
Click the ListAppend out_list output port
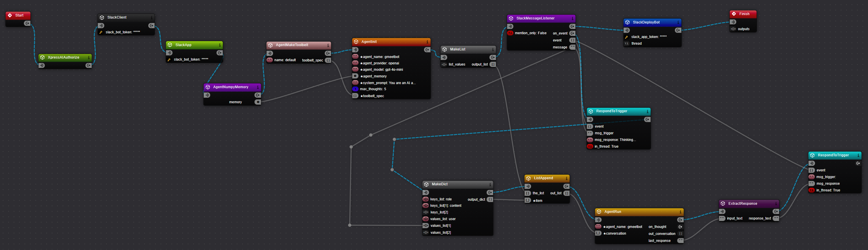click(x=566, y=193)
